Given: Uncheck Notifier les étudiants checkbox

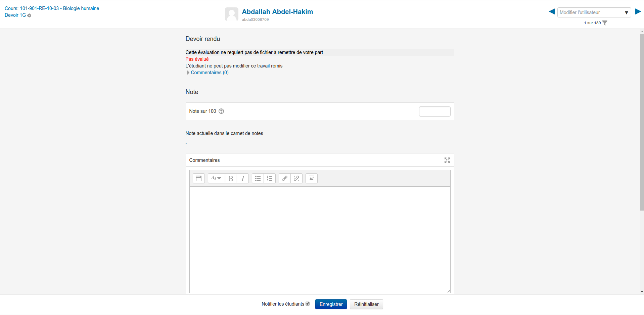Looking at the screenshot, I should [308, 304].
